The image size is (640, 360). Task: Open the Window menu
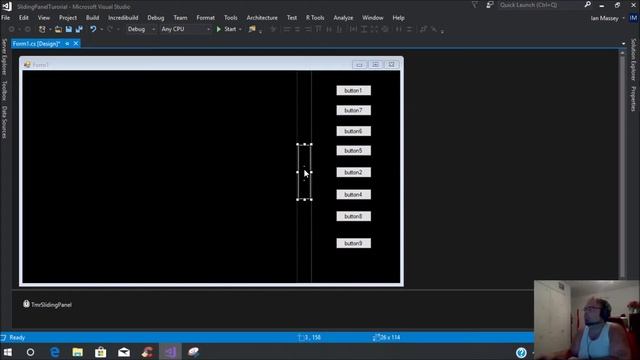tap(373, 18)
